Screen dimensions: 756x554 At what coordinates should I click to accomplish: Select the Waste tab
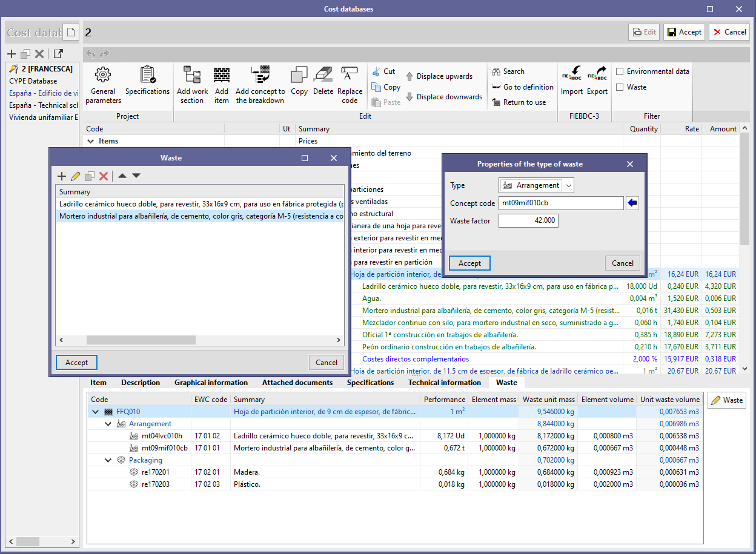tap(506, 383)
